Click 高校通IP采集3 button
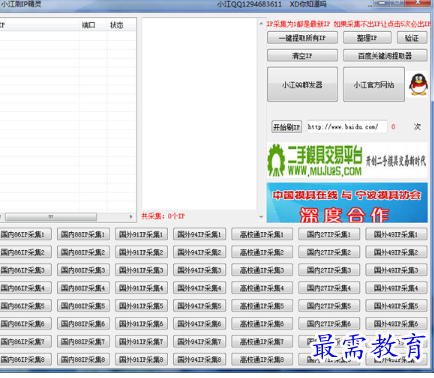Screen dimensions: 434x378 coord(262,270)
